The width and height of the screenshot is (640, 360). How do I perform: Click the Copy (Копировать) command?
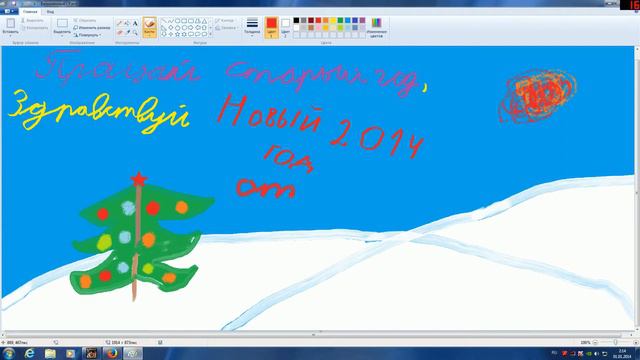[35, 28]
